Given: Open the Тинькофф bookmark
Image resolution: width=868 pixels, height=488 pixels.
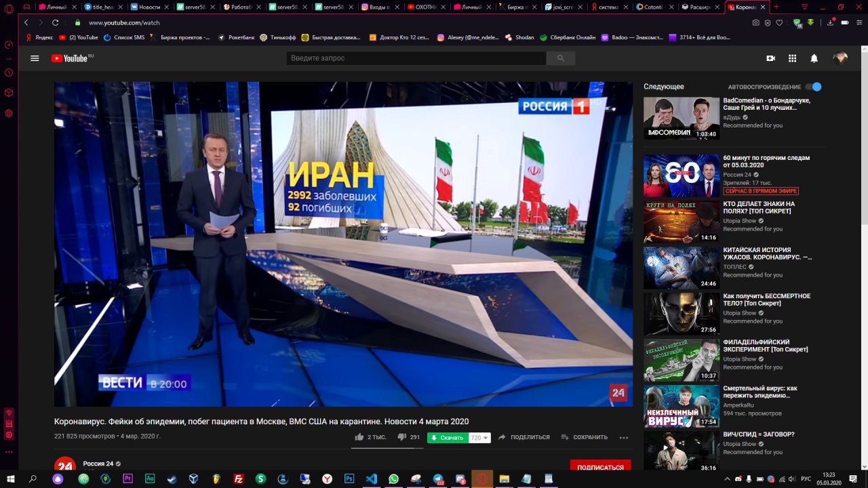Looking at the screenshot, I should point(277,38).
